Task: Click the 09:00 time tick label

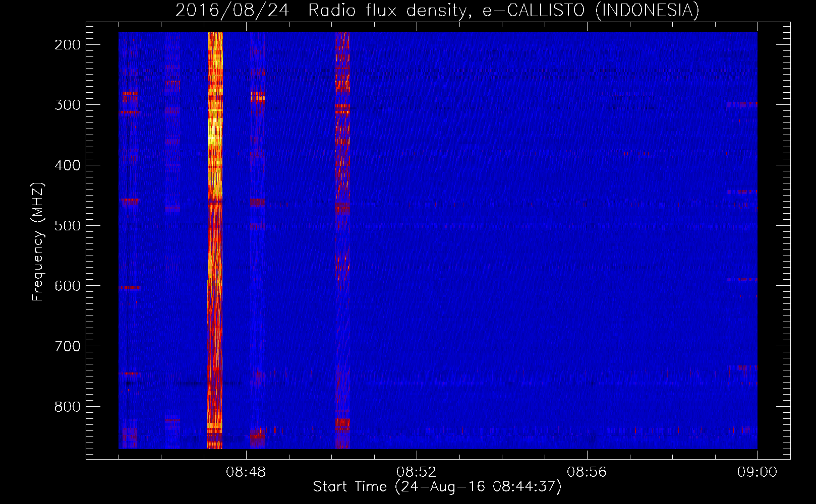Action: 757,472
